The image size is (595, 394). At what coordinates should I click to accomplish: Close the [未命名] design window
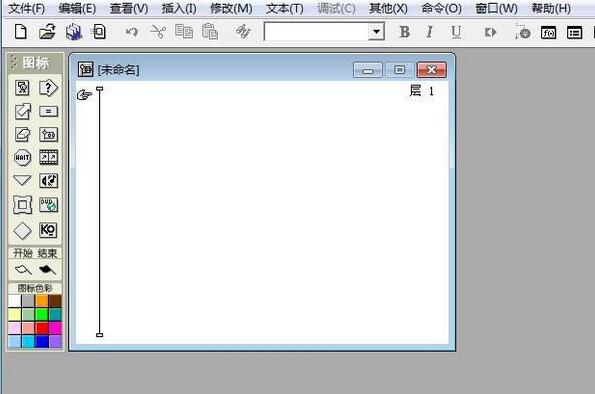pos(431,70)
